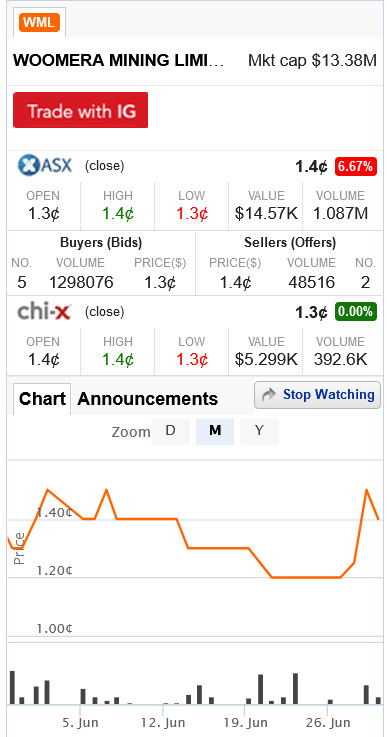The width and height of the screenshot is (387, 737).
Task: Set chart zoom to Y (year)
Action: pos(259,431)
